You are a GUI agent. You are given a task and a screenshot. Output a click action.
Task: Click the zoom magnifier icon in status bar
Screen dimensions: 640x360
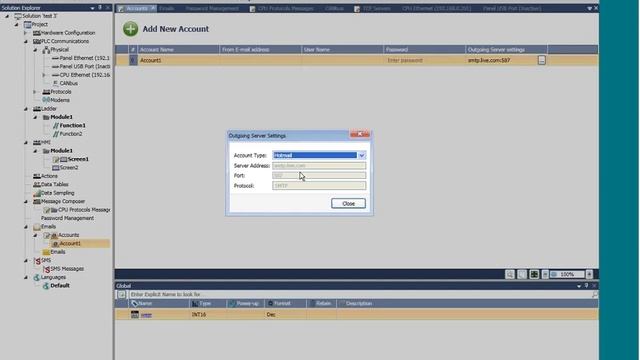(510, 274)
